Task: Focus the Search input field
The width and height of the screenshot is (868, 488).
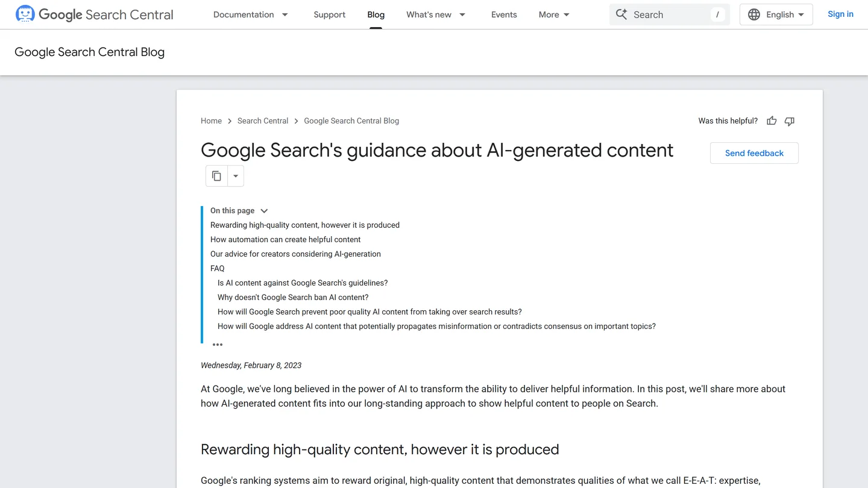Action: click(x=670, y=14)
